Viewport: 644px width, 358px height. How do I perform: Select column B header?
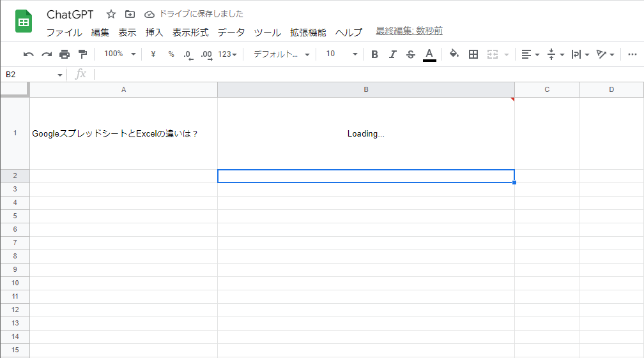366,89
